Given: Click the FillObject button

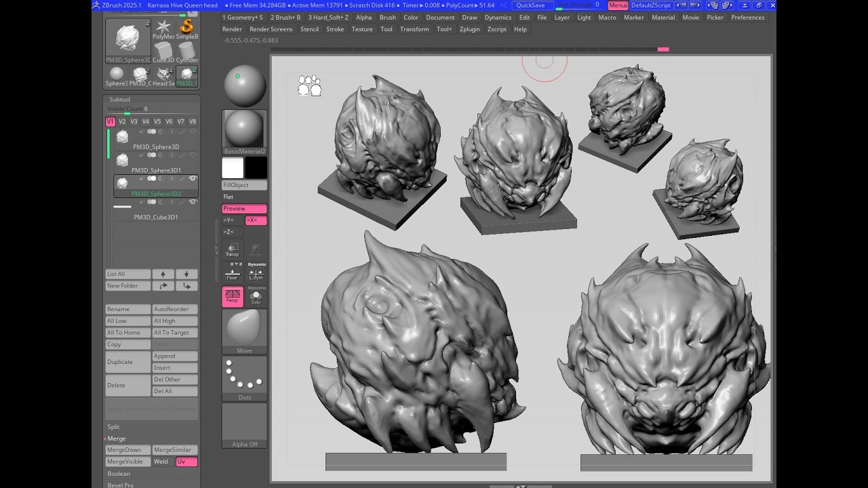Looking at the screenshot, I should [x=244, y=185].
